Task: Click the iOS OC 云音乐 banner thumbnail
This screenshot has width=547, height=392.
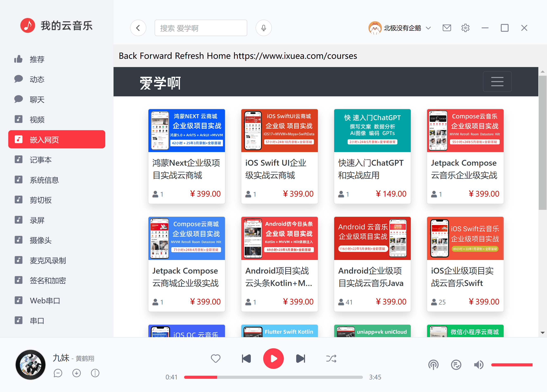Action: (x=186, y=331)
